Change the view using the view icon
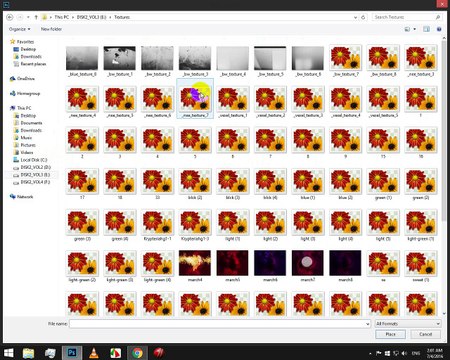The image size is (450, 360). pos(407,29)
